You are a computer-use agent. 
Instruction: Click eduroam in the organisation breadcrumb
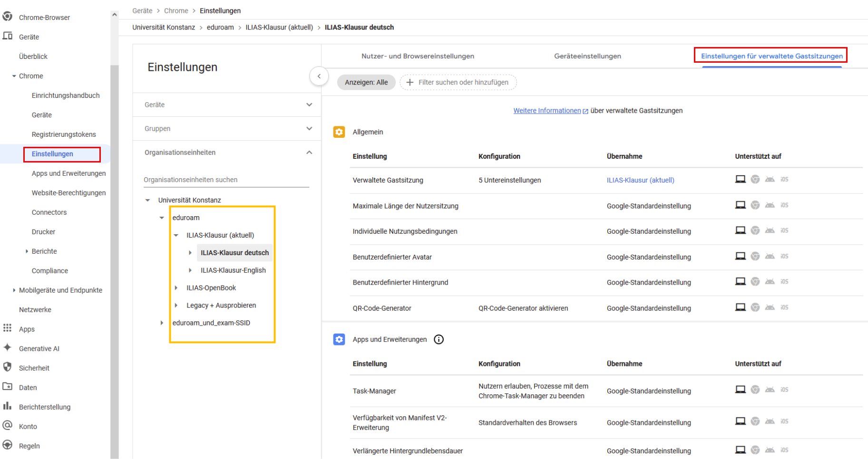pyautogui.click(x=220, y=27)
